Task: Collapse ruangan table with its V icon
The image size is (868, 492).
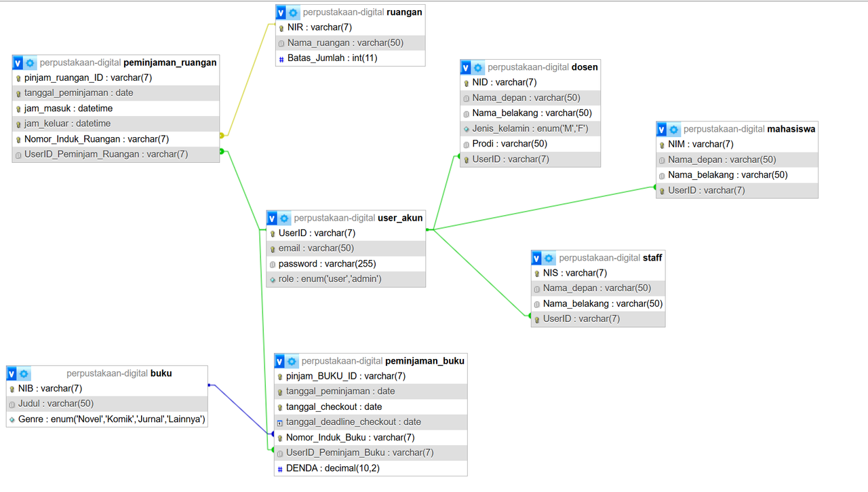Action: (281, 12)
